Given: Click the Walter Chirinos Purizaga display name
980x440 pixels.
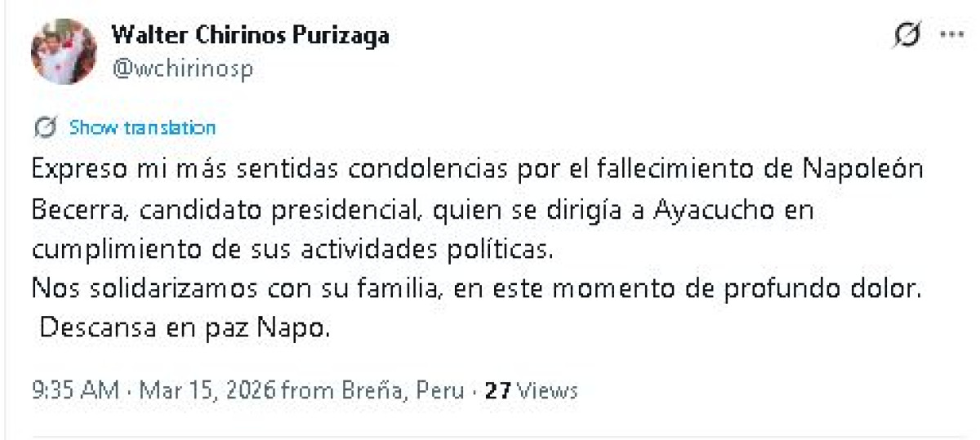Looking at the screenshot, I should tap(250, 35).
